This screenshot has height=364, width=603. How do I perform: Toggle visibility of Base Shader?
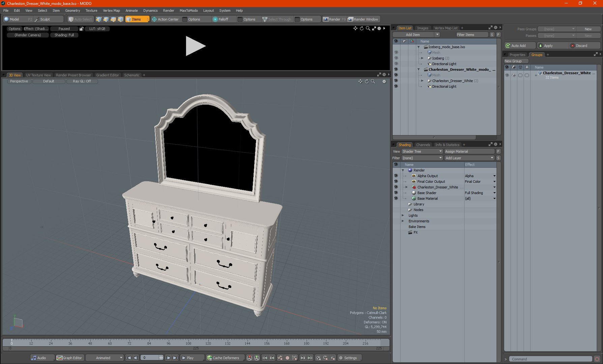point(396,193)
